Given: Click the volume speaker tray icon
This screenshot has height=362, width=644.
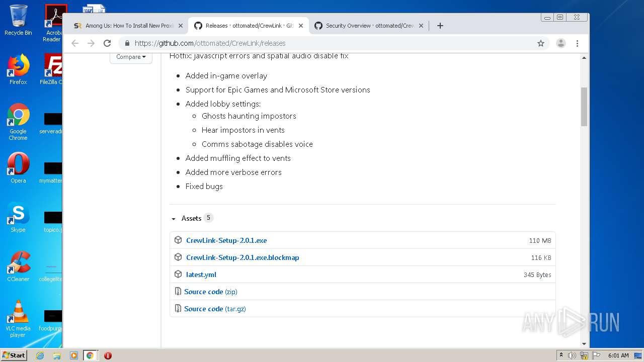Looking at the screenshot, I should (x=572, y=355).
